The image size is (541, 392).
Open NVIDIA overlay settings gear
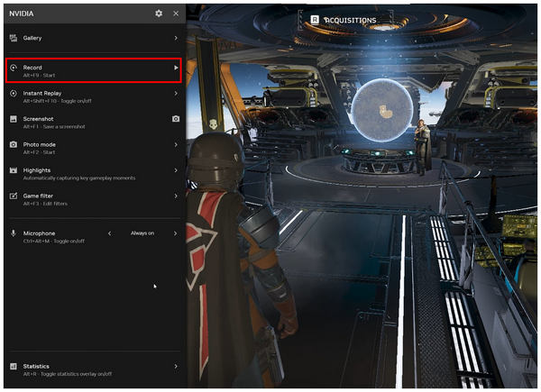coord(159,14)
